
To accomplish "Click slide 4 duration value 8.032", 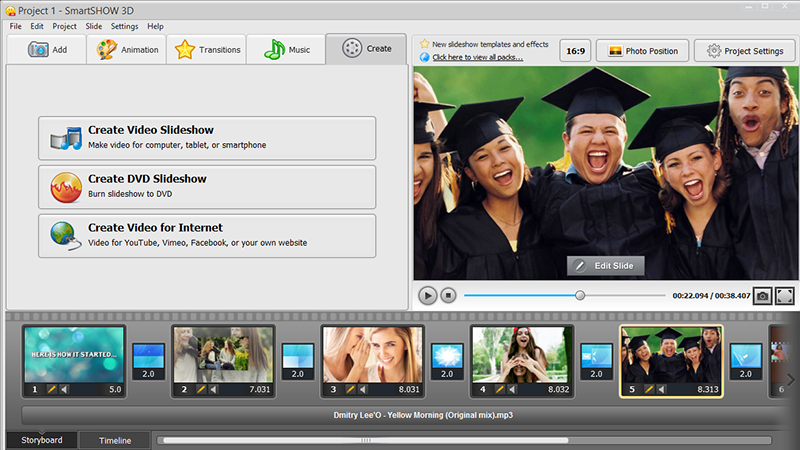I will [559, 389].
